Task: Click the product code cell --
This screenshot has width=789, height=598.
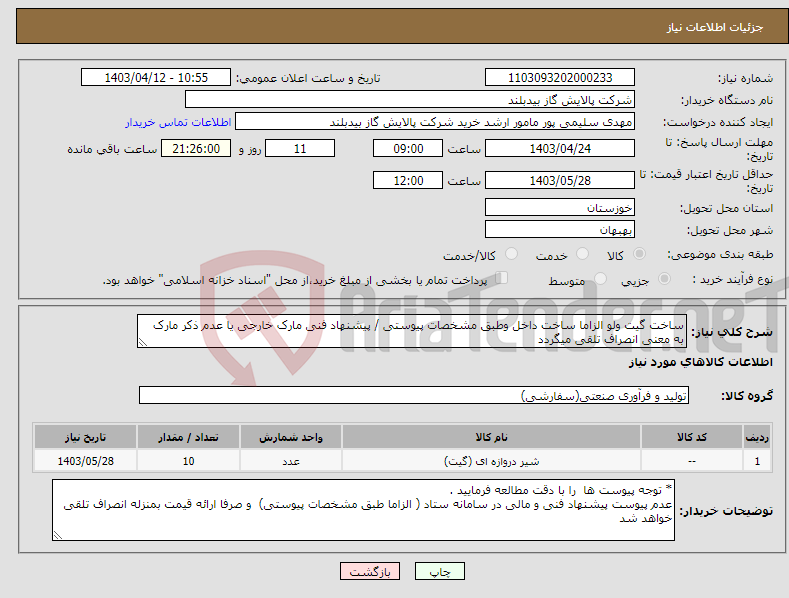Action: 692,461
